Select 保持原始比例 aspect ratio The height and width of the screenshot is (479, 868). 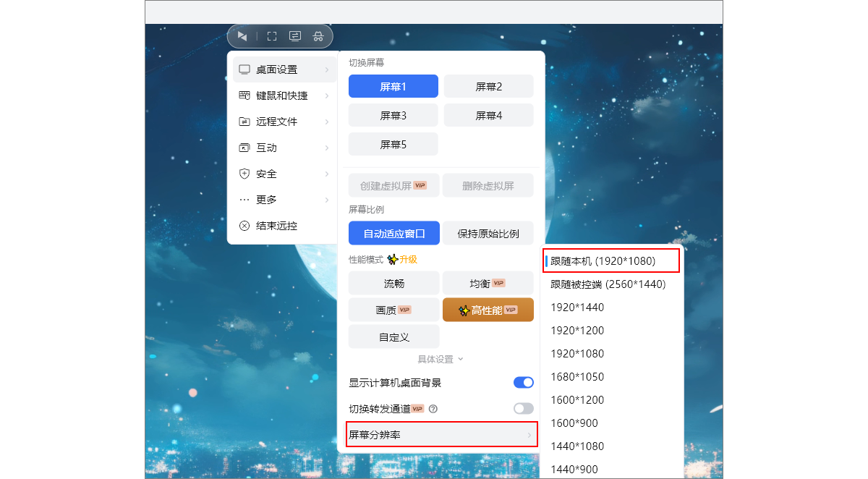tap(488, 232)
